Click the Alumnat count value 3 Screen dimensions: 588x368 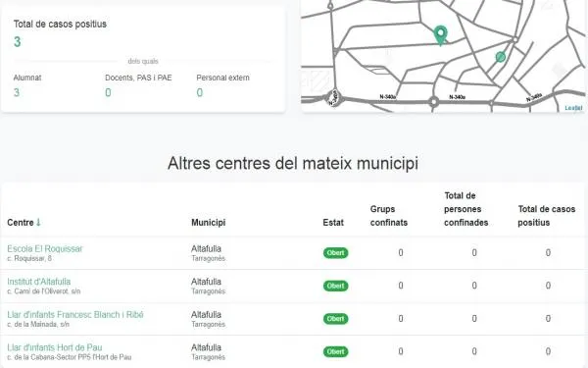coord(17,92)
